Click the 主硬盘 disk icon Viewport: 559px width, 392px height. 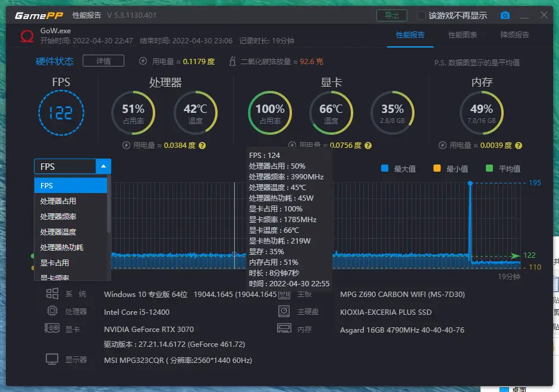[284, 311]
